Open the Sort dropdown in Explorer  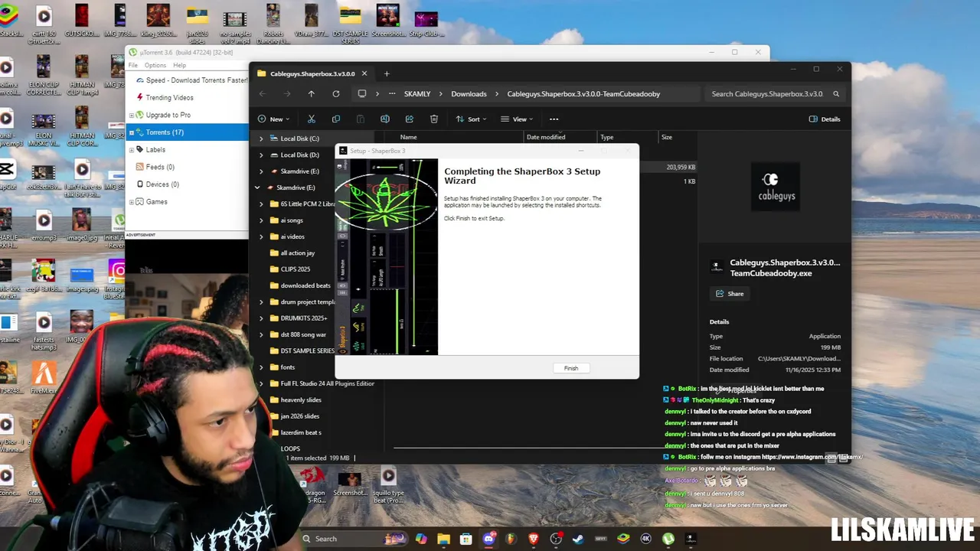click(472, 119)
